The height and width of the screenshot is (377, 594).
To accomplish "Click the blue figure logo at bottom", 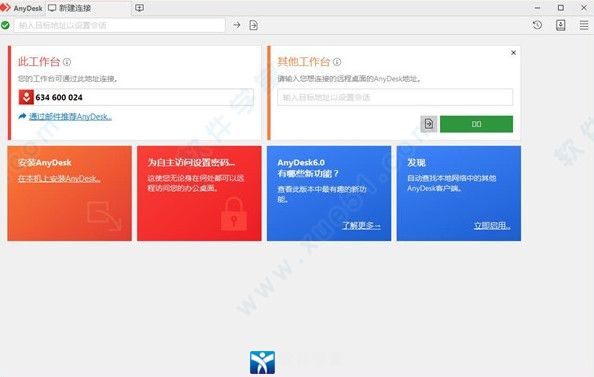I will click(x=262, y=362).
